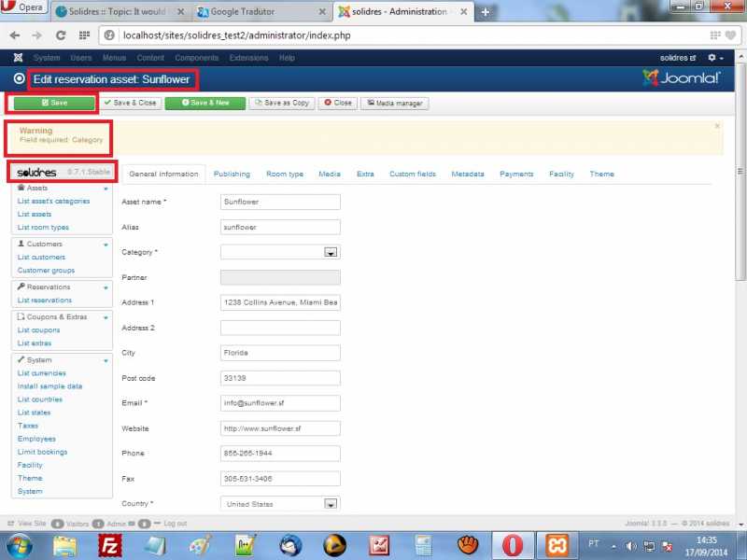
Task: Click the Media manager button
Action: click(x=395, y=103)
